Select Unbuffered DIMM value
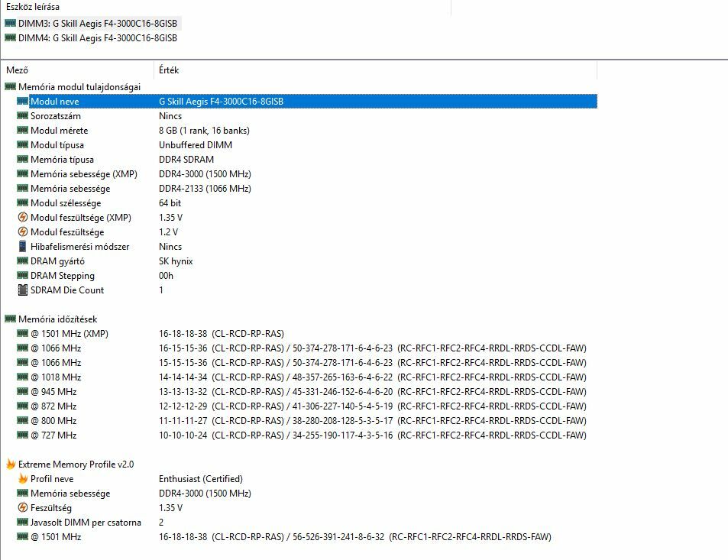Viewport: 728px width, 560px height. (x=196, y=145)
